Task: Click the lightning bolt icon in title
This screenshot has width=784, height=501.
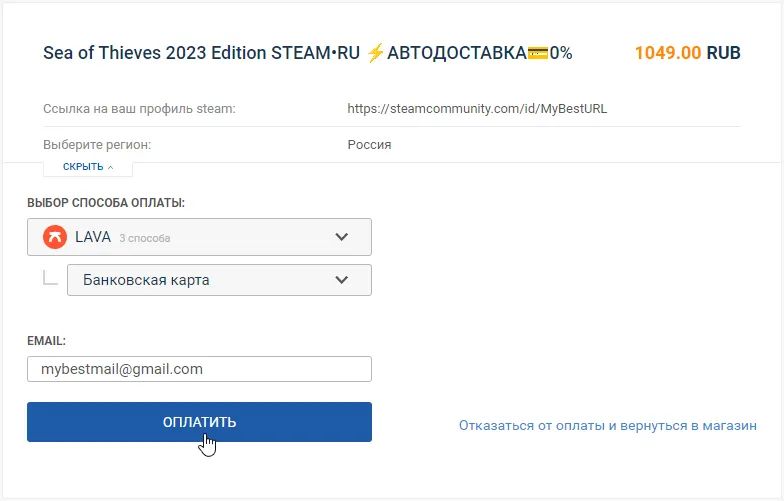Action: pos(375,53)
